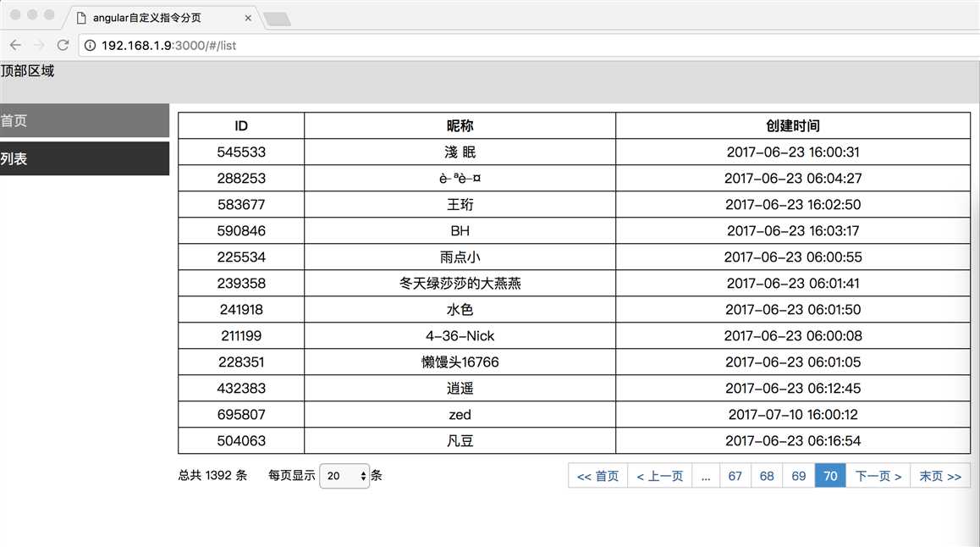Select the table row with nickname zed
This screenshot has height=547, width=980.
coord(460,414)
